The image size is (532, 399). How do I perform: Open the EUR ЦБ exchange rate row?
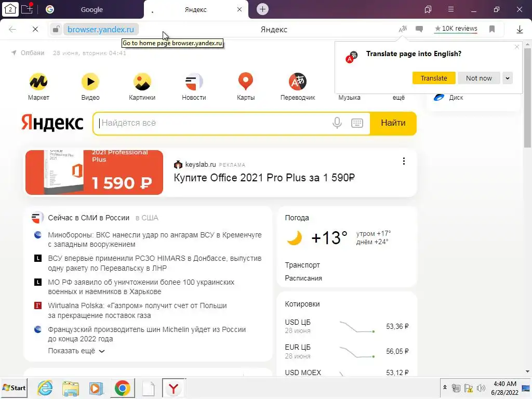click(x=347, y=352)
